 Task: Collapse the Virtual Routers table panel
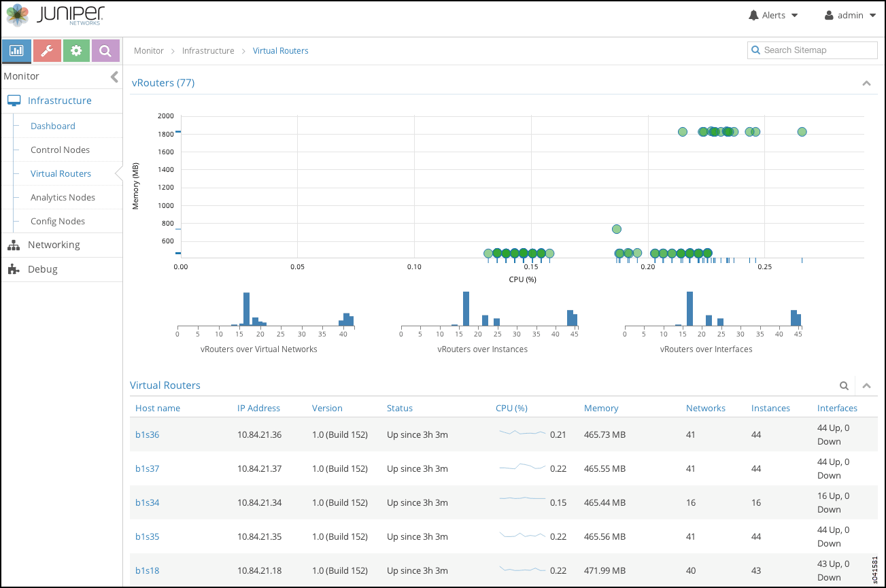[866, 386]
